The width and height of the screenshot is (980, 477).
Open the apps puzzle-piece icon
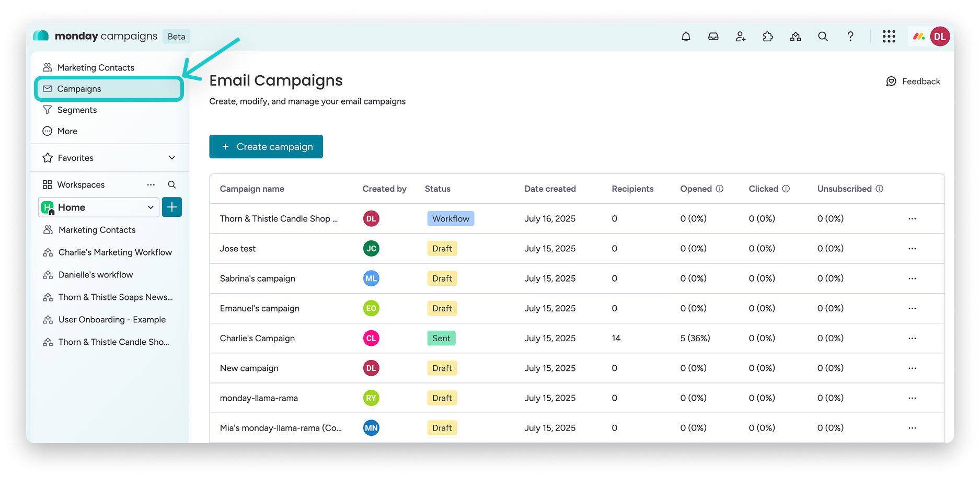coord(768,37)
